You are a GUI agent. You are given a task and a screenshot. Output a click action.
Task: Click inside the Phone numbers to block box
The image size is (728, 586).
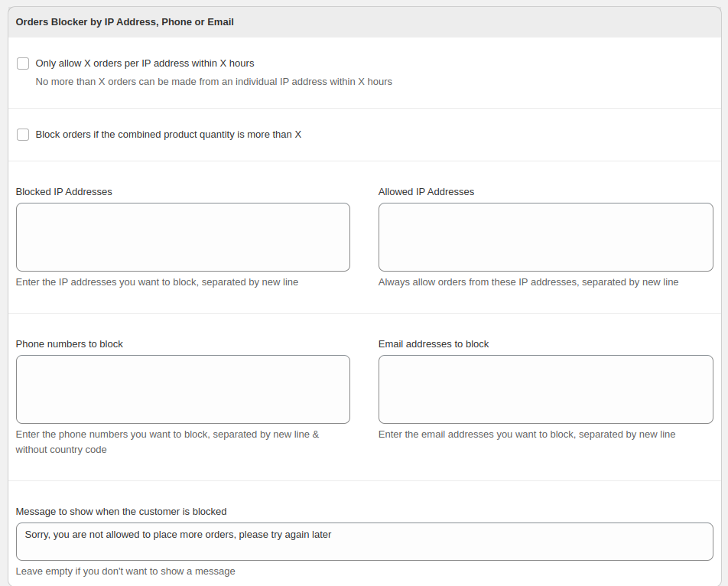click(183, 389)
